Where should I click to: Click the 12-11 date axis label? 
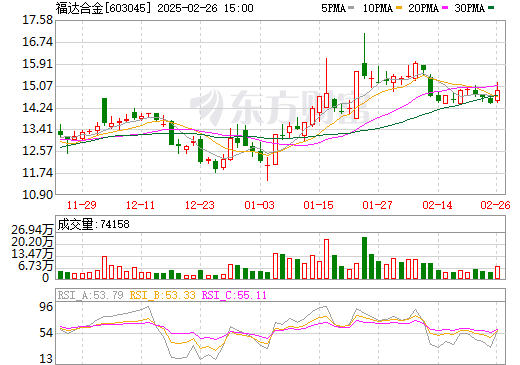tap(141, 205)
